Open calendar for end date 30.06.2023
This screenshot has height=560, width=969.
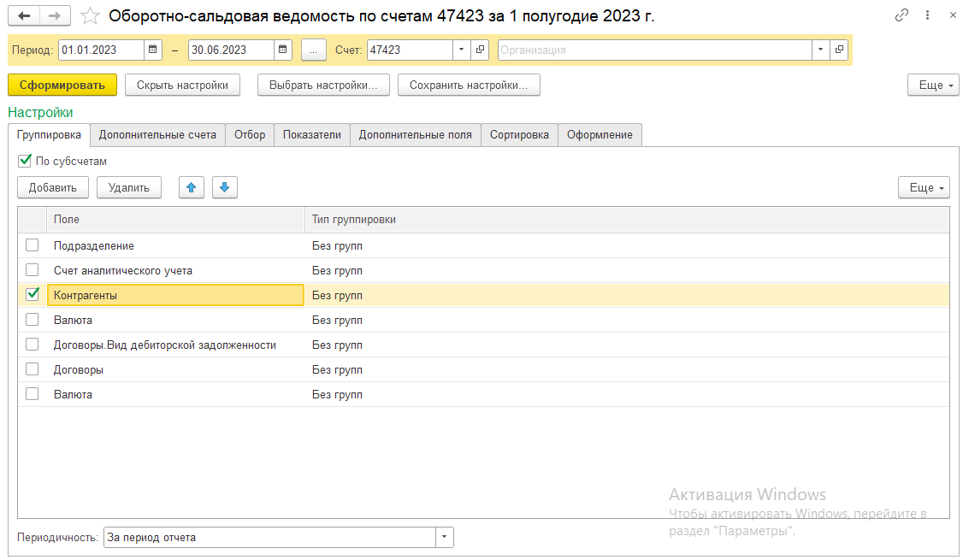coord(283,50)
